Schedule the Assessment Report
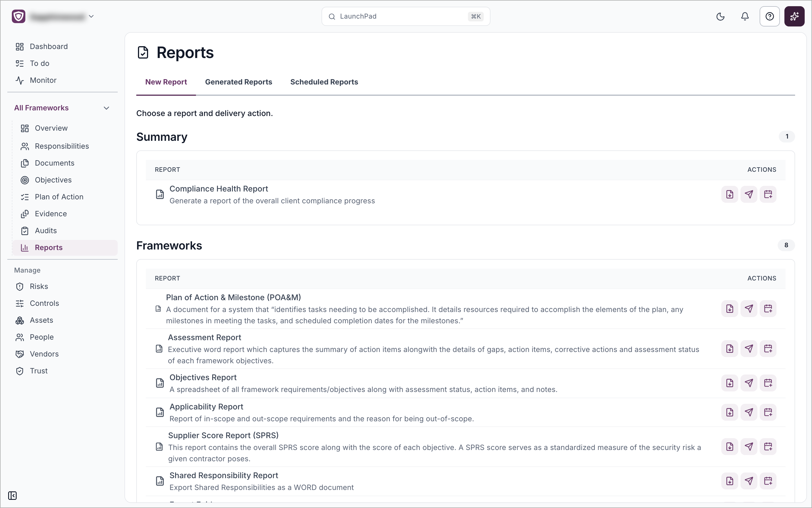Image resolution: width=812 pixels, height=508 pixels. [768, 348]
